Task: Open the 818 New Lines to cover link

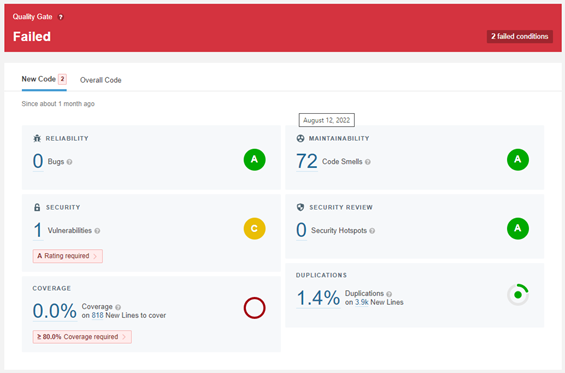Action: 97,315
